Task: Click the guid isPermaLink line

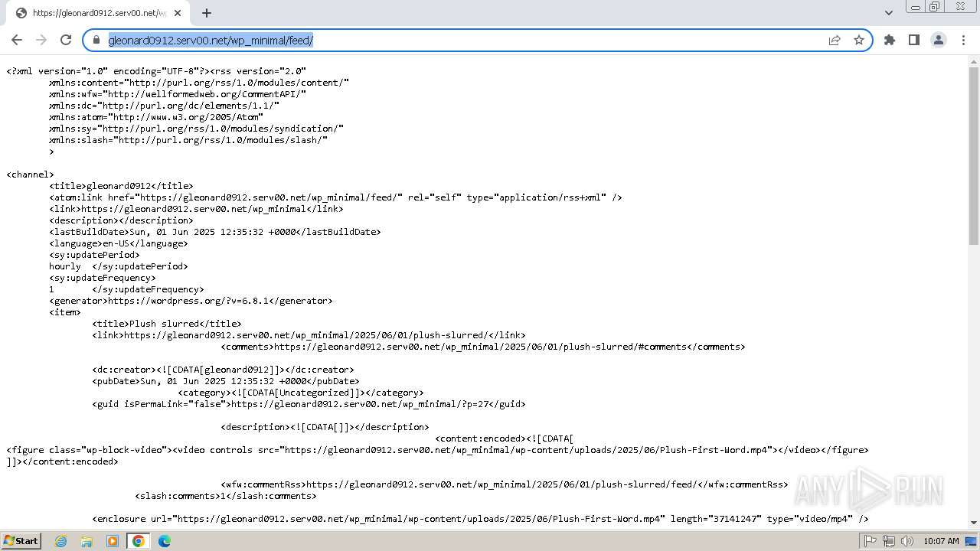Action: point(309,404)
